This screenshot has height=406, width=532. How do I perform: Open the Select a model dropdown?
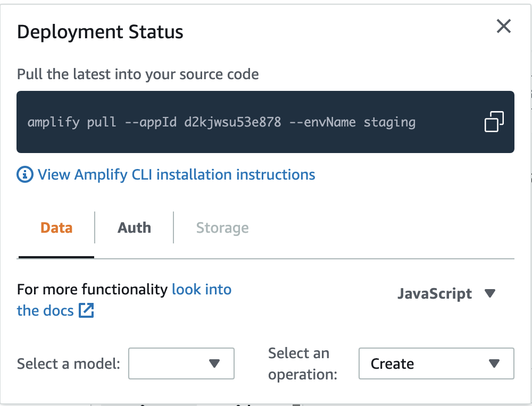(181, 363)
